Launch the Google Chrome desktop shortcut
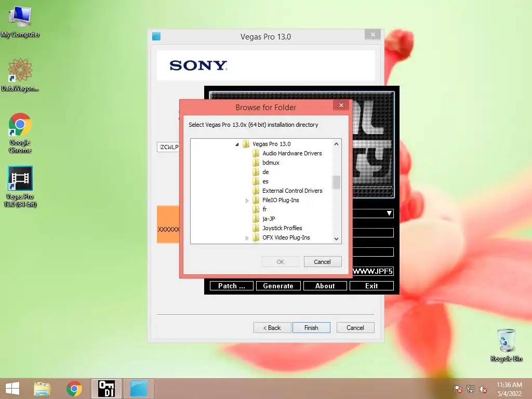The height and width of the screenshot is (399, 532). click(x=20, y=132)
